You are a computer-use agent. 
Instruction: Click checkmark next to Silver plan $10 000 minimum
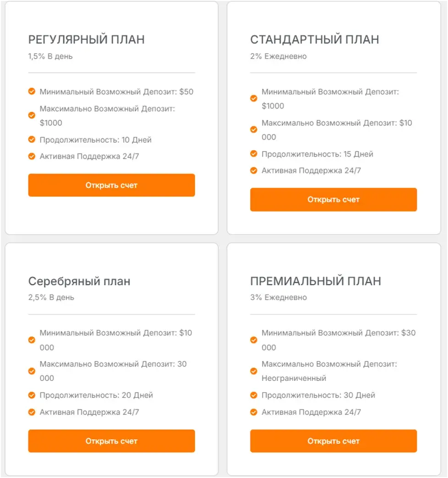point(32,340)
